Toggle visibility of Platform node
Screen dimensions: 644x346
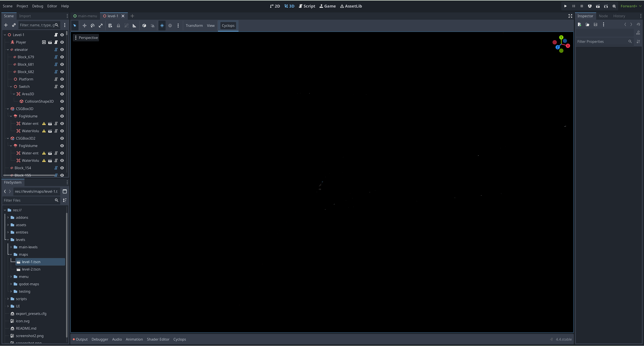click(62, 79)
